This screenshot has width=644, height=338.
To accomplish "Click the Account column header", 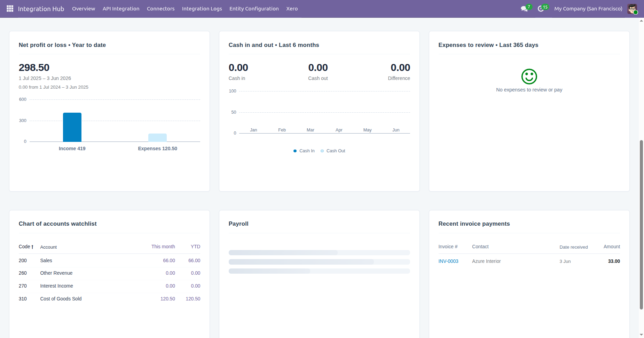I will [48, 247].
